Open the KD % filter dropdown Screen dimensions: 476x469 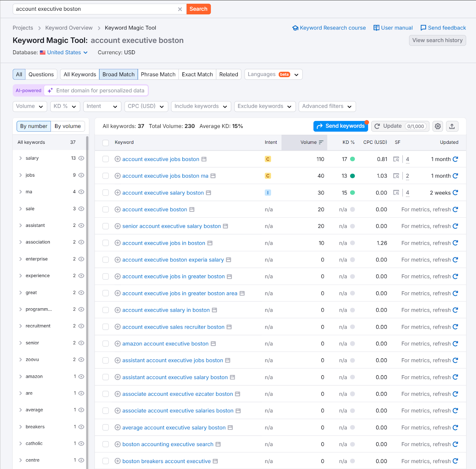(65, 106)
